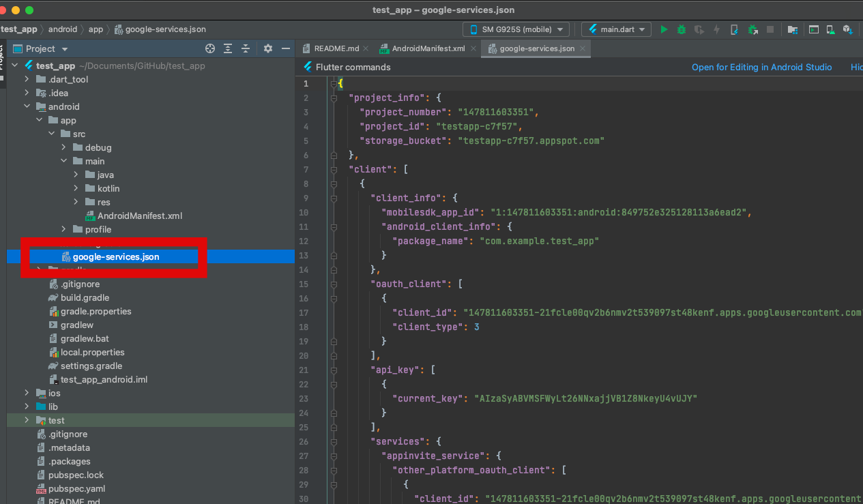
Task: Click the current_key value on line 23
Action: tap(586, 398)
